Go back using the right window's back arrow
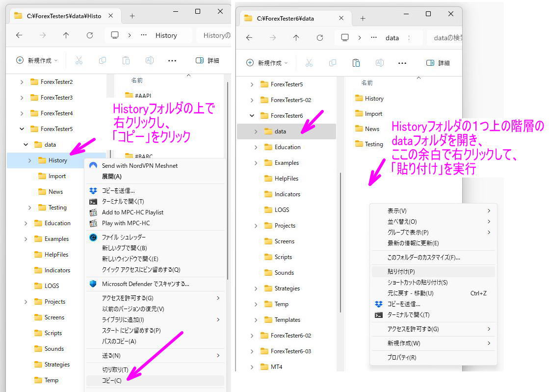Viewport: 549px width, 392px height. click(249, 38)
